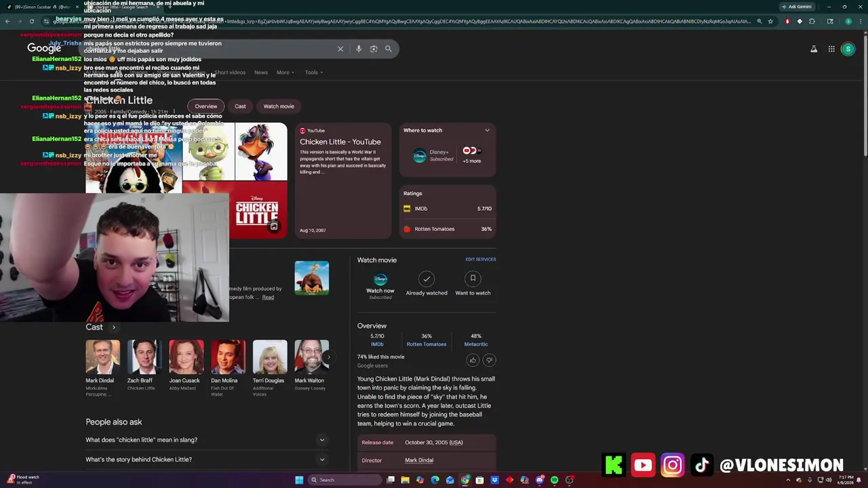Show the next cast members
This screenshot has height=488, width=868.
pos(329,357)
